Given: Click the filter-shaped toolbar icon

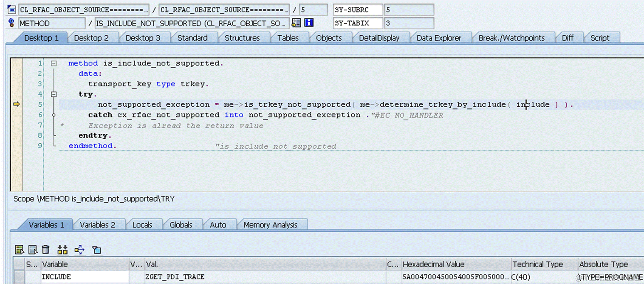Looking at the screenshot, I should 96,250.
